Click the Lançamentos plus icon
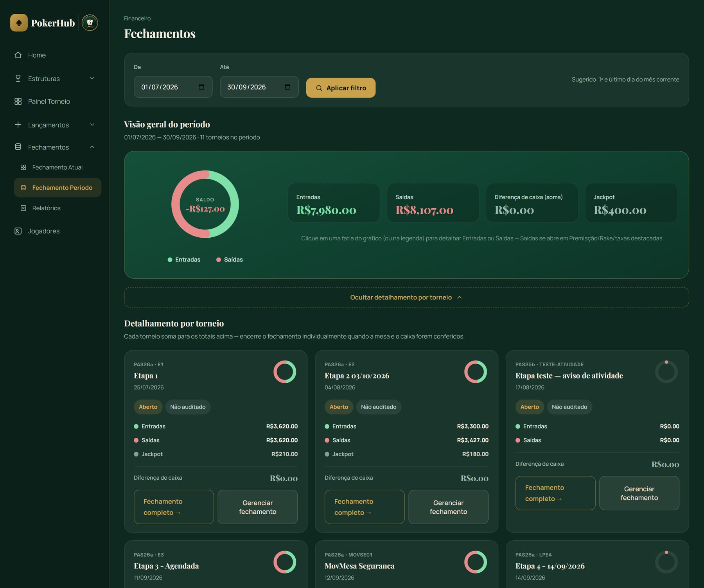Viewport: 704px width, 588px height. pyautogui.click(x=18, y=125)
